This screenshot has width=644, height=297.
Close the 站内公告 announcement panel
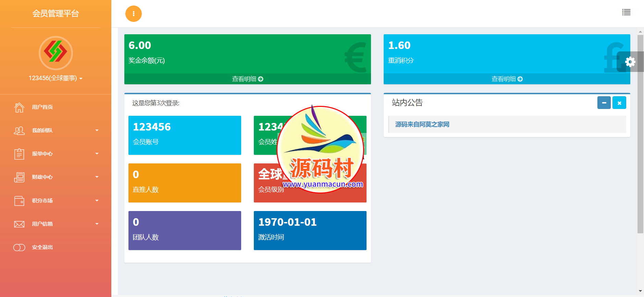click(x=619, y=103)
